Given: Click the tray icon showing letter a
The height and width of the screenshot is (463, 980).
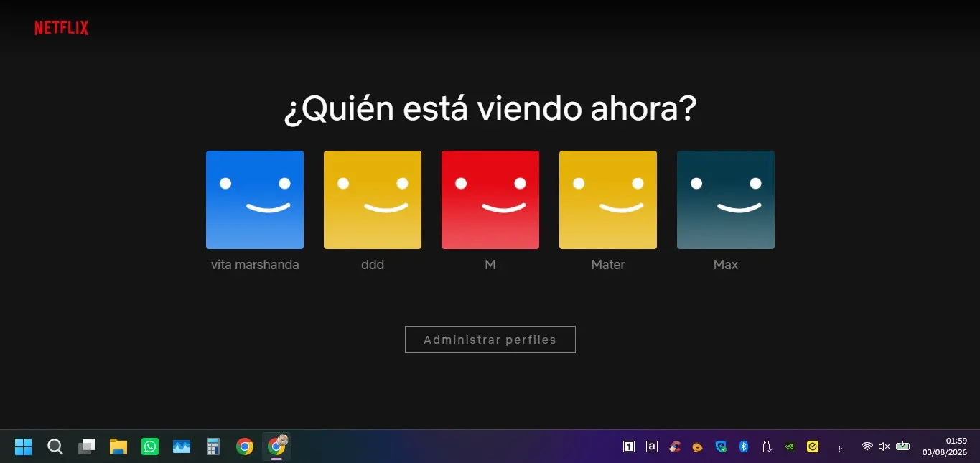Looking at the screenshot, I should tap(652, 446).
